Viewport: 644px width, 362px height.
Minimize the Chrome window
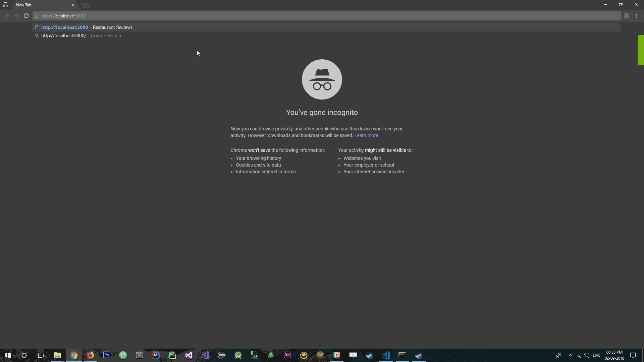[605, 5]
